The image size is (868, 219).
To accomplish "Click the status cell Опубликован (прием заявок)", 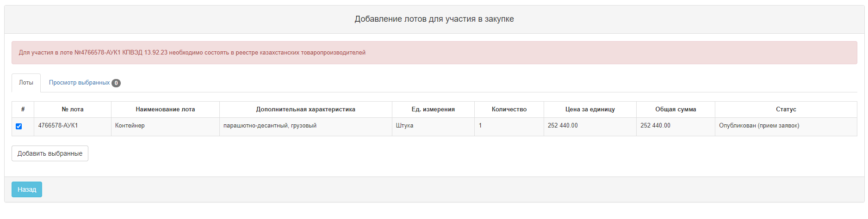I will tap(786, 127).
